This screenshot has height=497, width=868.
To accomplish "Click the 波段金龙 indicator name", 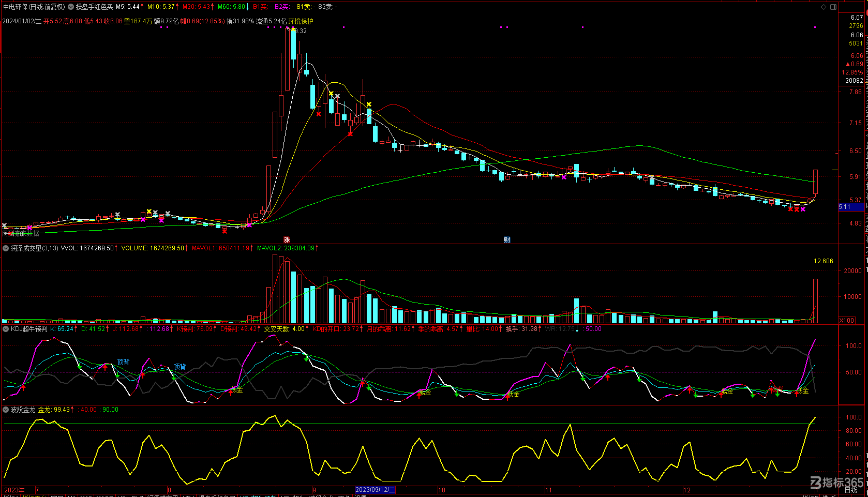I will (x=23, y=410).
